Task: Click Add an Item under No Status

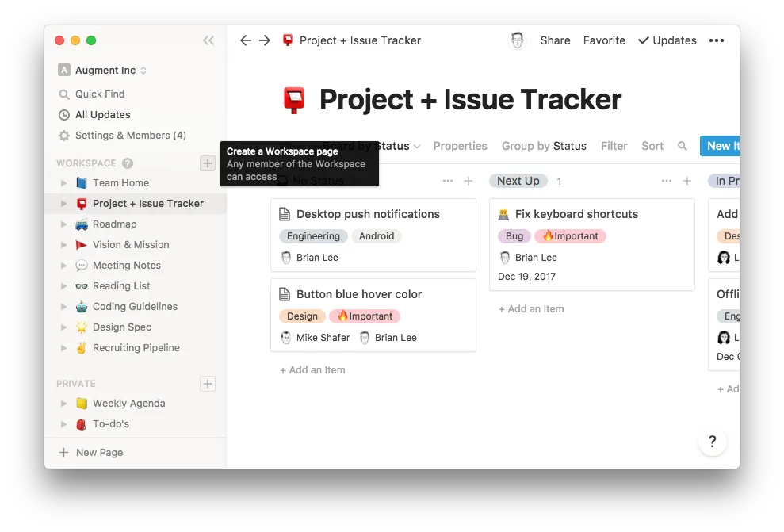Action: 312,370
